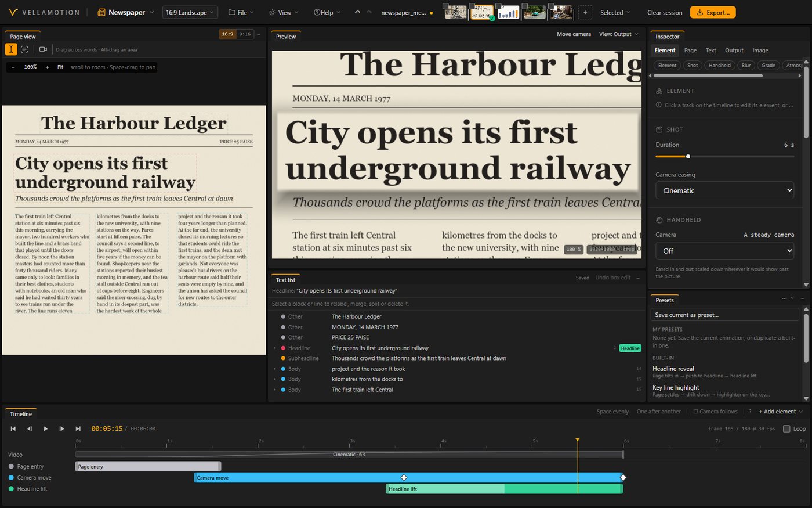
Task: Click the Fit zoom button
Action: coord(60,67)
